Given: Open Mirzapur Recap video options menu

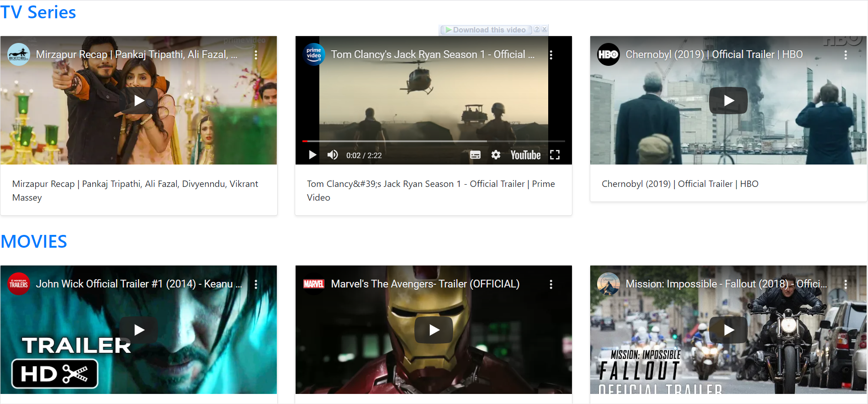Looking at the screenshot, I should 256,55.
